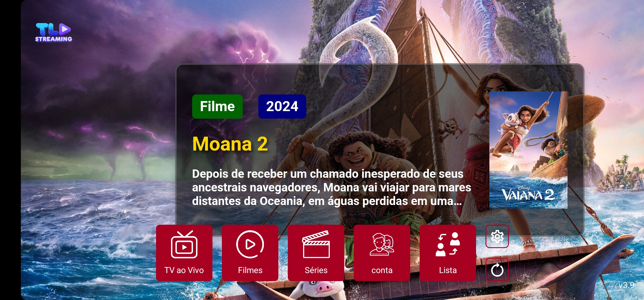Select the green Filme tag

217,106
